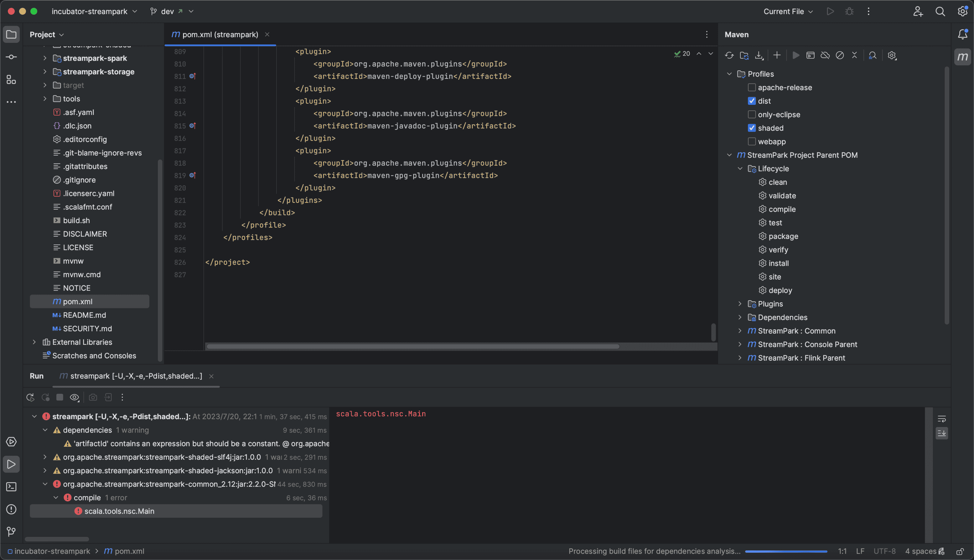
Task: Click Maven Settings gear icon in Maven toolbar
Action: (x=892, y=55)
